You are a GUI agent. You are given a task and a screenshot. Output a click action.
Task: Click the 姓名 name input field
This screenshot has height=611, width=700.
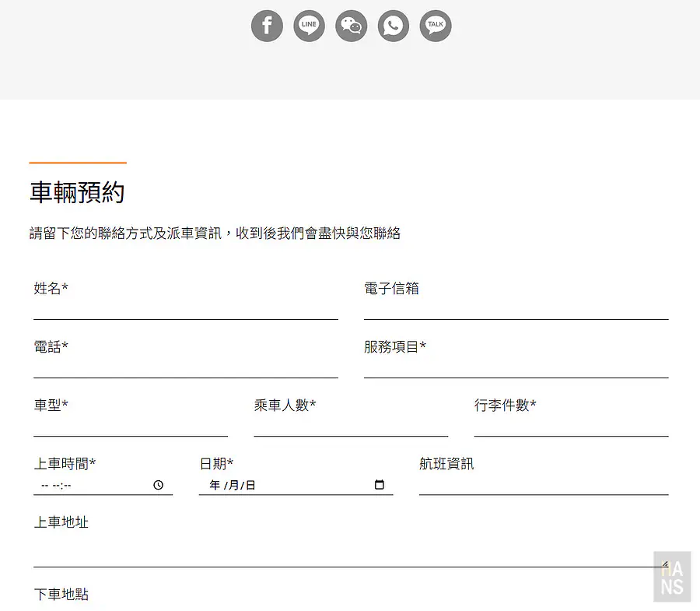tap(185, 311)
